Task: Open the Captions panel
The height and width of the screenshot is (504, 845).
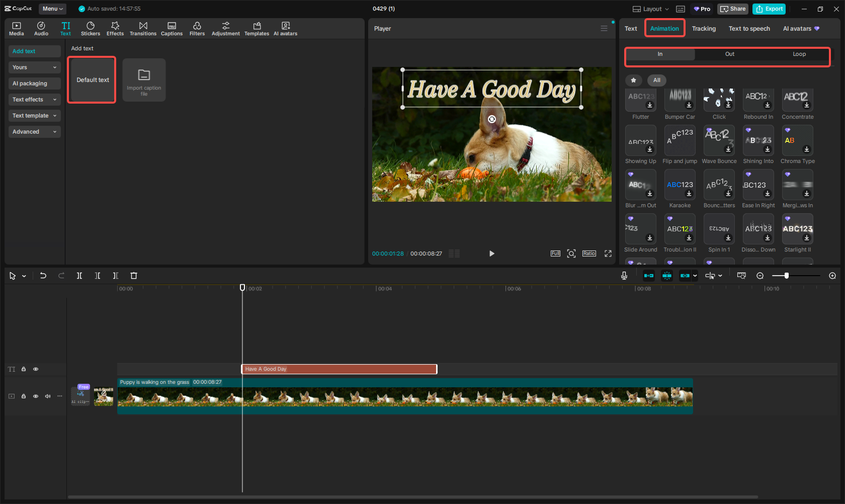Action: tap(172, 28)
